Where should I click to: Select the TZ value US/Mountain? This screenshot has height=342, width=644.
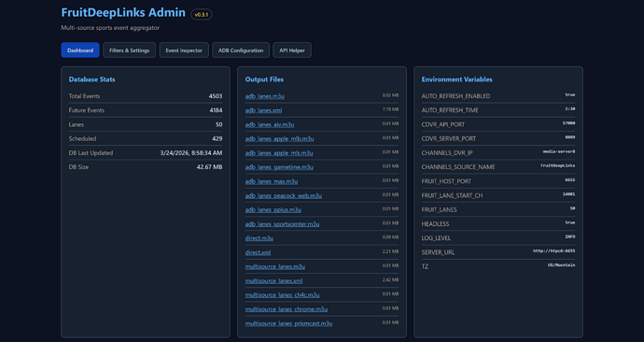[x=562, y=265]
